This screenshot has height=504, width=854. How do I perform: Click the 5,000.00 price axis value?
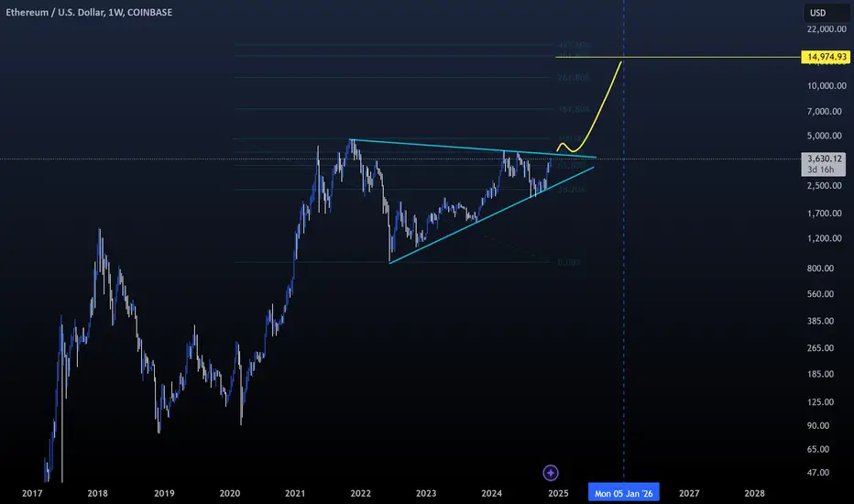point(825,136)
